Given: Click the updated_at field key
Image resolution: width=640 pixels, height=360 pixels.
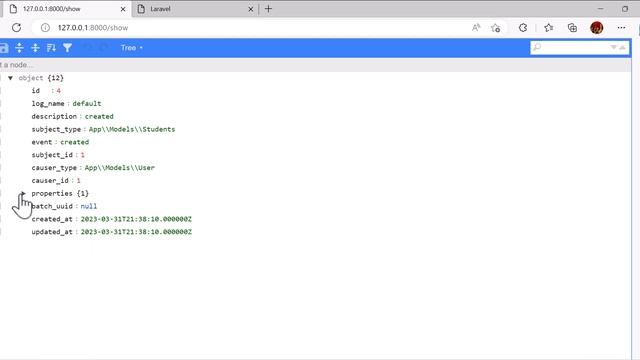Looking at the screenshot, I should pyautogui.click(x=52, y=232).
